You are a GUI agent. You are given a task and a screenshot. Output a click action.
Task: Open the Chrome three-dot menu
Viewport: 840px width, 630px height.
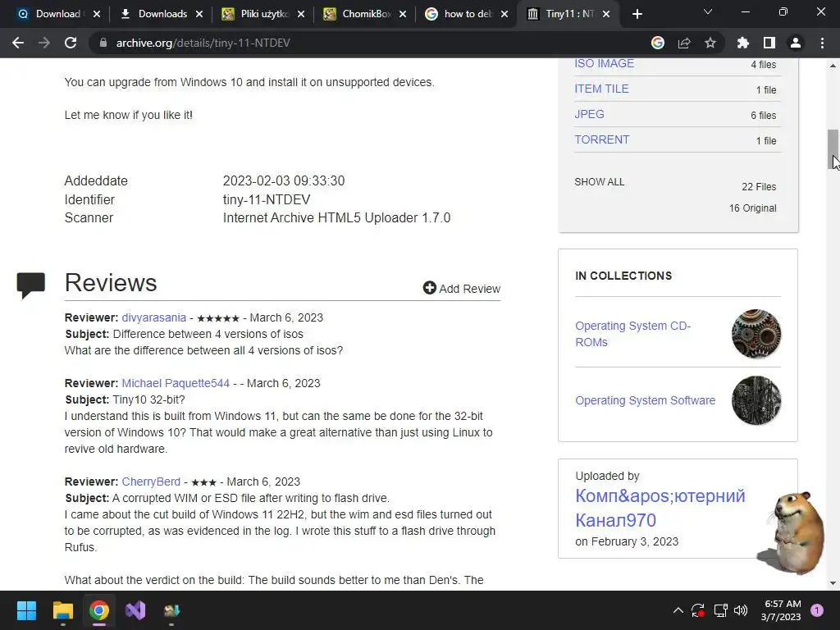tap(822, 43)
